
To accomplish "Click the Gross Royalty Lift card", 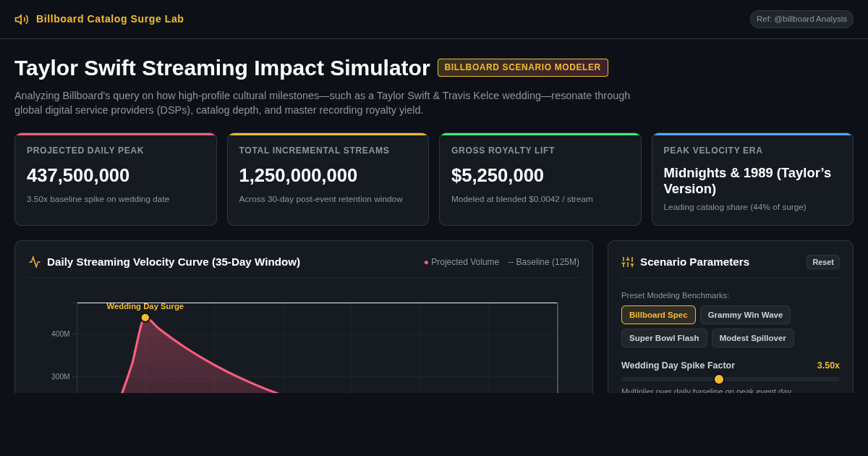I will [x=540, y=180].
